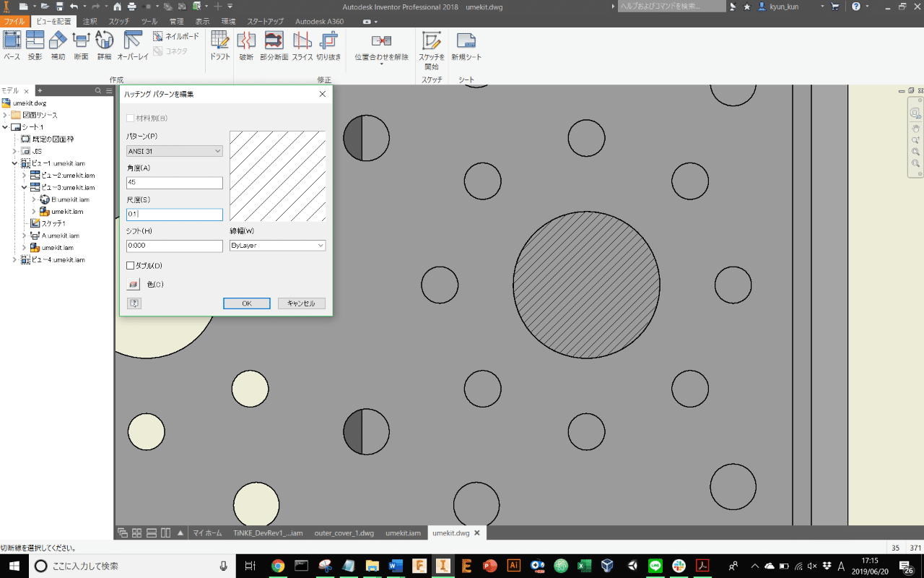924x578 pixels.
Task: Select the 投影 projected view tool
Action: point(35,45)
